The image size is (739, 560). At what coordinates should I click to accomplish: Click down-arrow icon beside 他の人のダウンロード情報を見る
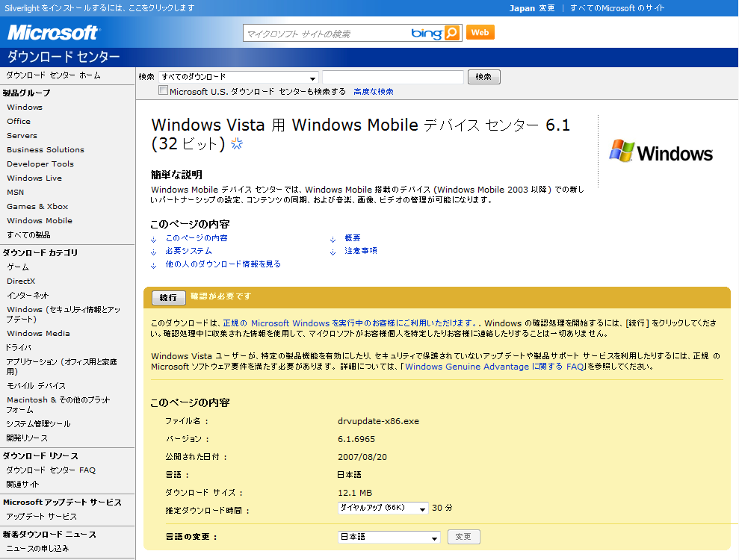(154, 265)
